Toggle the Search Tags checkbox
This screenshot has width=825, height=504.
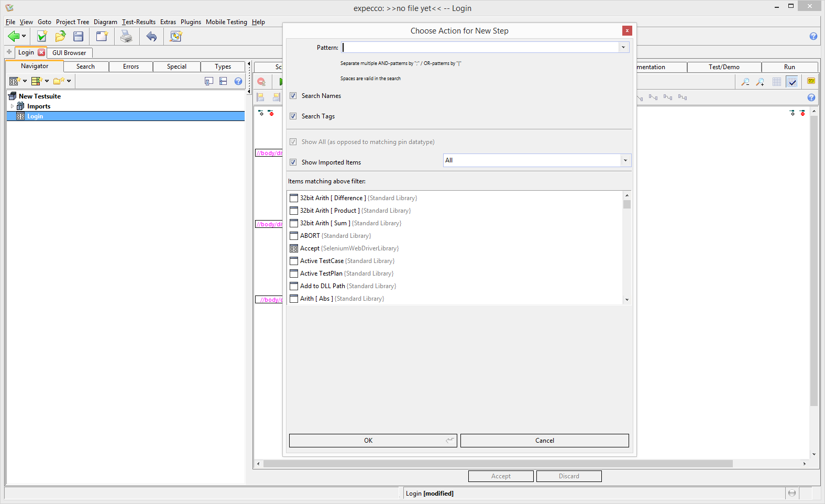point(293,116)
